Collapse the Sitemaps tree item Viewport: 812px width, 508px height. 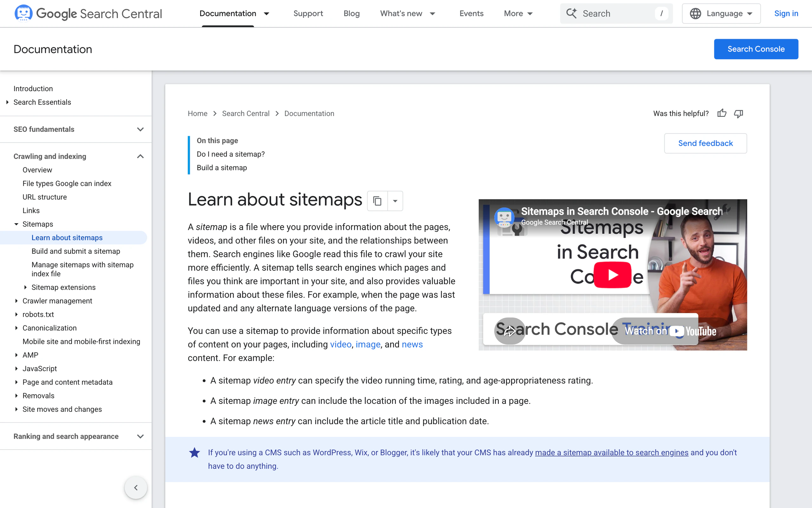coord(16,224)
